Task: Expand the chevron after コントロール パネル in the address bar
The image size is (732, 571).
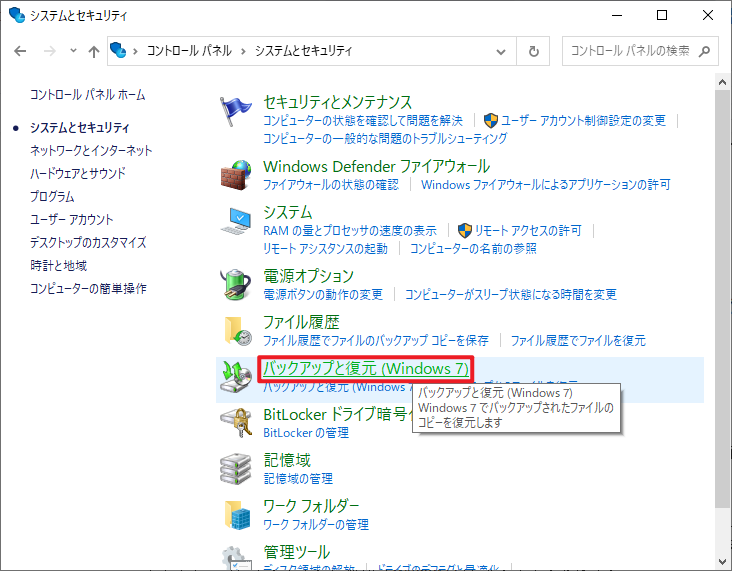Action: coord(243,51)
